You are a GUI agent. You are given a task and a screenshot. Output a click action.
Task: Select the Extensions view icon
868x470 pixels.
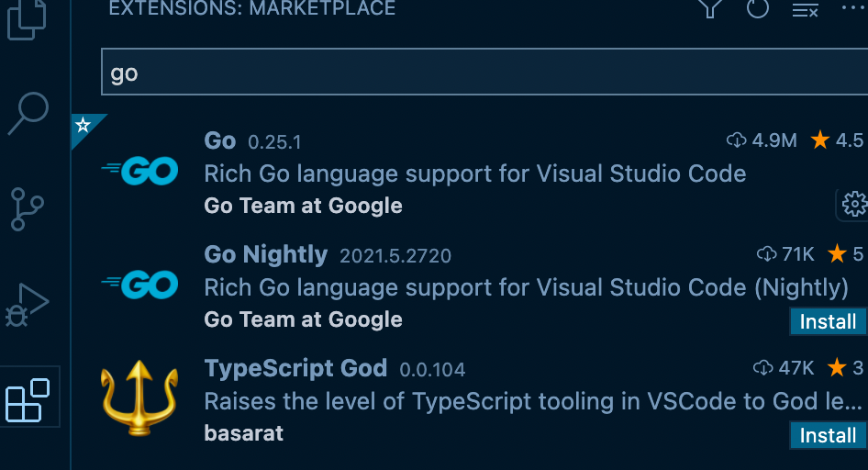tap(28, 399)
